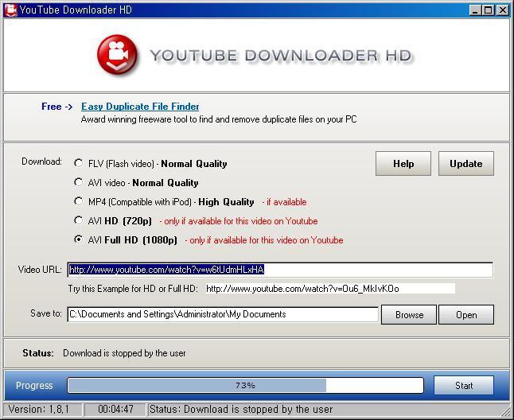Viewport: 514px width, 420px height.
Task: Click the 'Free ->' label
Action: pyautogui.click(x=57, y=107)
